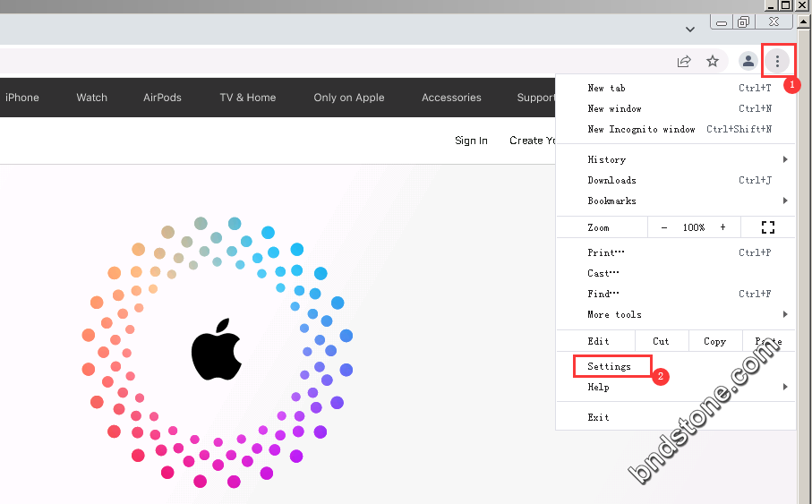The image size is (812, 504).
Task: Click the inner window minimize button
Action: [x=722, y=22]
